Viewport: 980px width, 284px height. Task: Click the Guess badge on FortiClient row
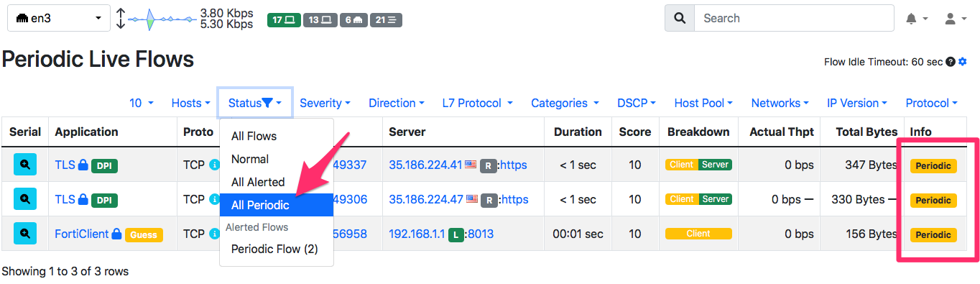[144, 234]
